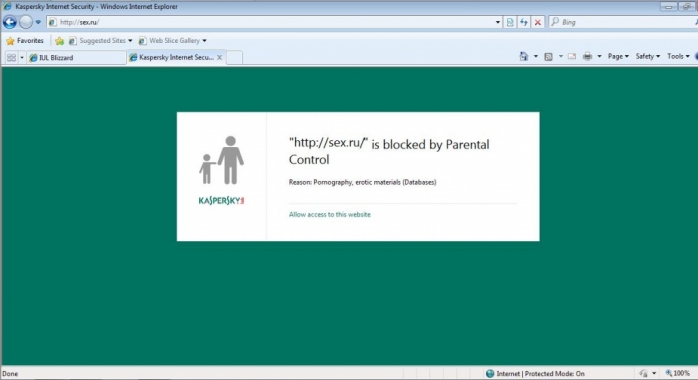This screenshot has width=698, height=380.
Task: Switch to the IUL Blizzard tab
Action: point(76,57)
